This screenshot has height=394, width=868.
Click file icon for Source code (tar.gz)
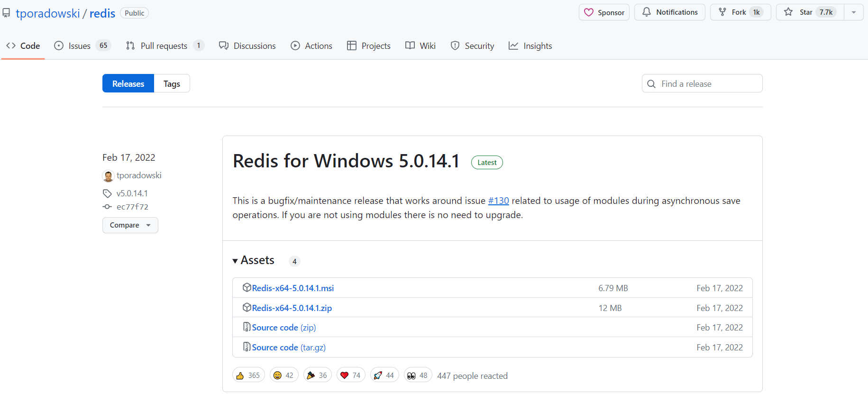247,347
